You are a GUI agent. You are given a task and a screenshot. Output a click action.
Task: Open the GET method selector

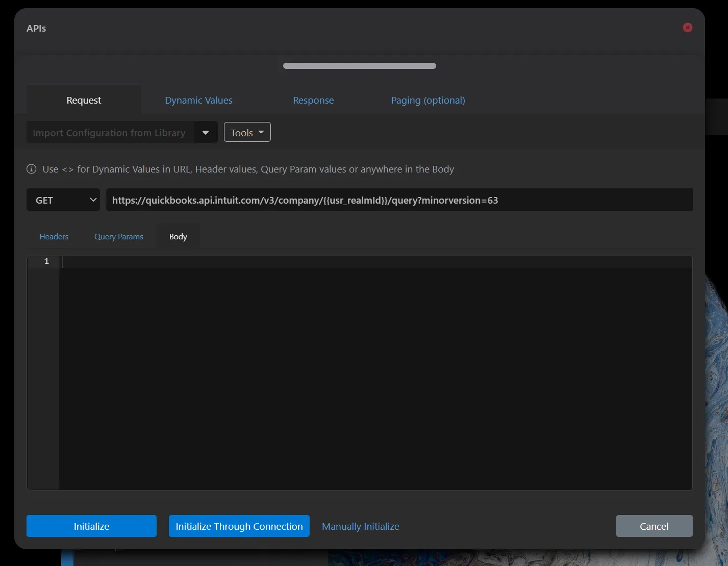pyautogui.click(x=63, y=200)
